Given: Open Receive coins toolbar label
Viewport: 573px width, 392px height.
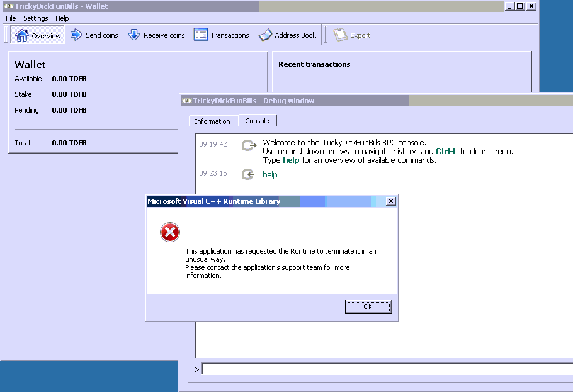Looking at the screenshot, I should click(x=164, y=35).
